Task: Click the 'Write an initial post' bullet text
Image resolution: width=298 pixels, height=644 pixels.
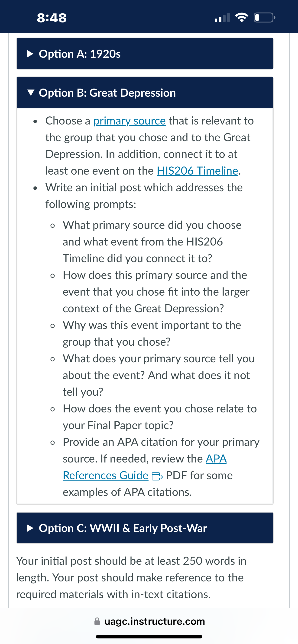Action: [144, 196]
